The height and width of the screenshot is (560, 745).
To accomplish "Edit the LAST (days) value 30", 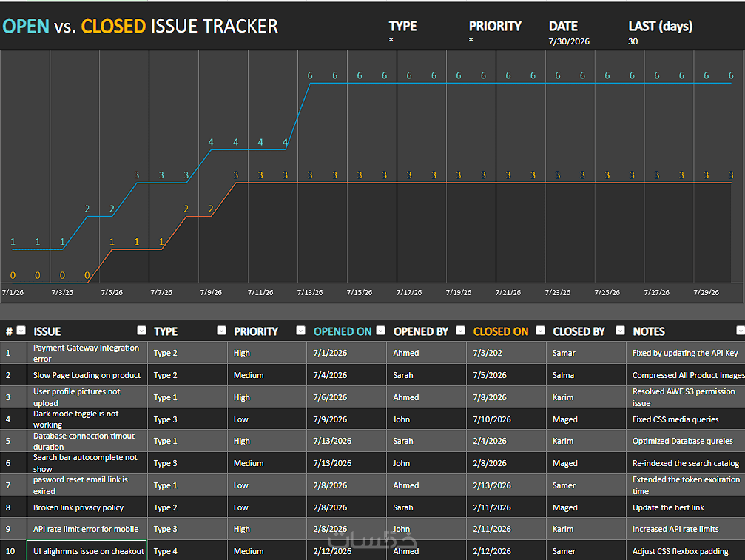I will pyautogui.click(x=633, y=41).
